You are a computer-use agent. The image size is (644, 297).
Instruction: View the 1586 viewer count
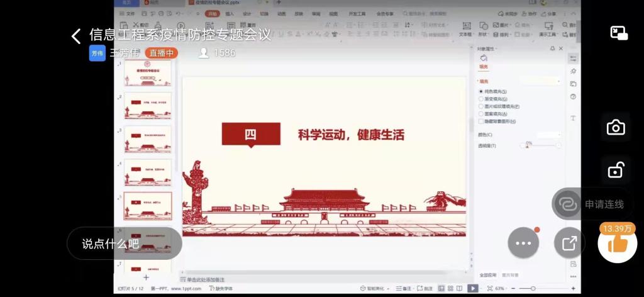click(x=217, y=53)
